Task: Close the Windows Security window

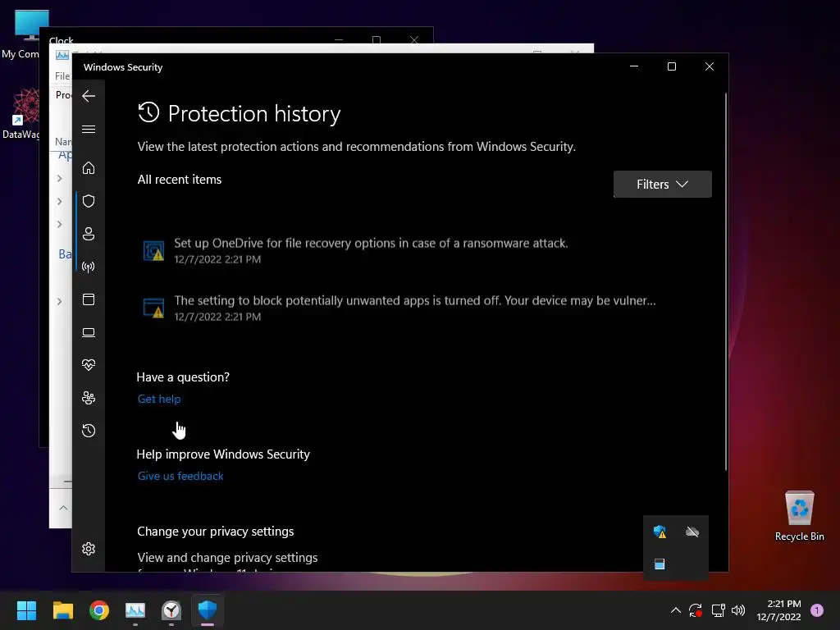Action: (710, 66)
